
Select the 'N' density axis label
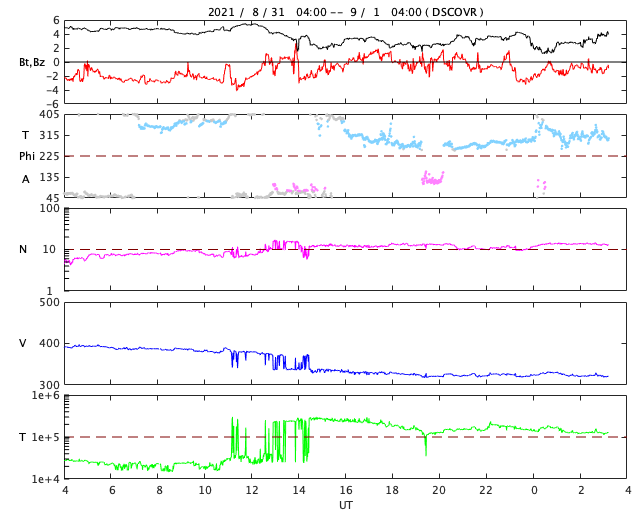[23, 249]
